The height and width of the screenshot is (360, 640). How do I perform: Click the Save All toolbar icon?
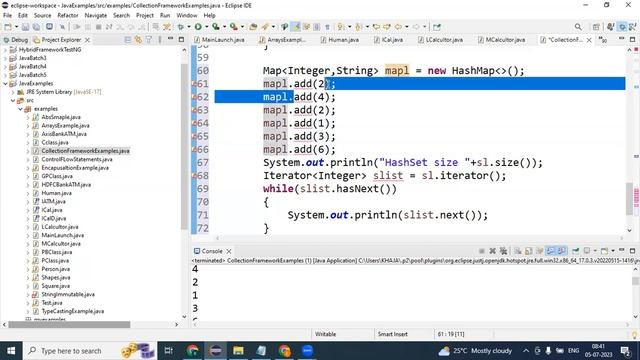(x=36, y=27)
